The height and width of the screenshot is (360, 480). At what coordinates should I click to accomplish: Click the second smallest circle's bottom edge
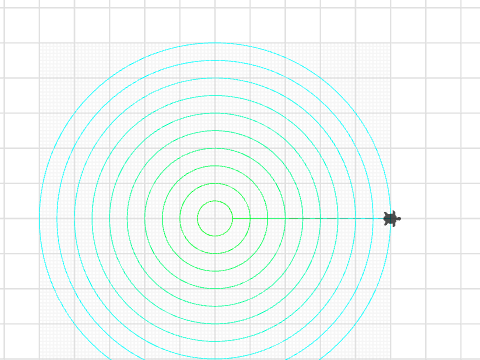pos(215,254)
